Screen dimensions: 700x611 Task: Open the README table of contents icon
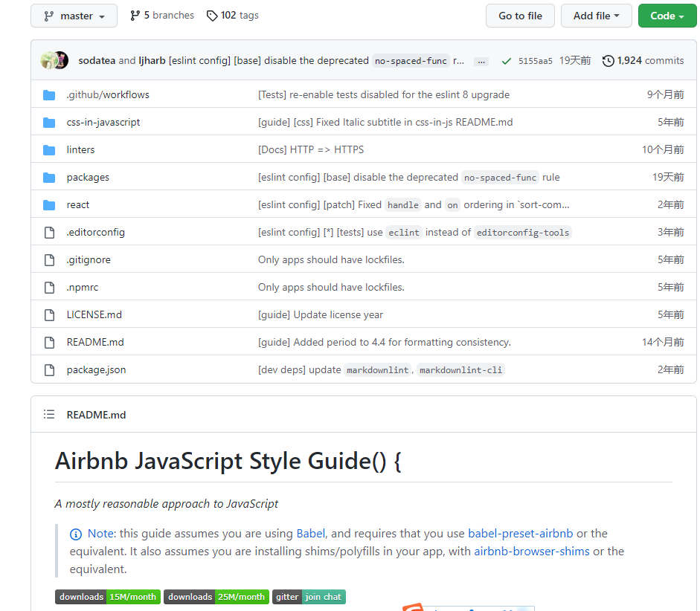[49, 414]
